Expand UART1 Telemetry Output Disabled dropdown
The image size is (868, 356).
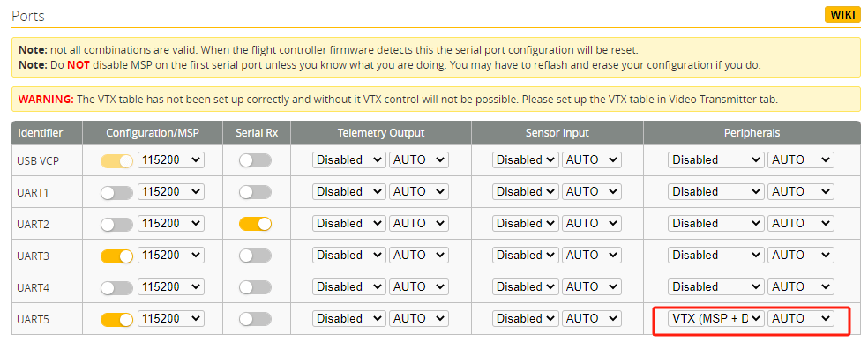tap(349, 192)
